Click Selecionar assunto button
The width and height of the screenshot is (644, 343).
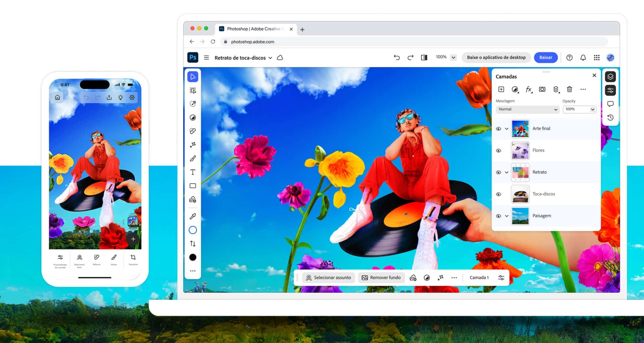[x=329, y=277]
